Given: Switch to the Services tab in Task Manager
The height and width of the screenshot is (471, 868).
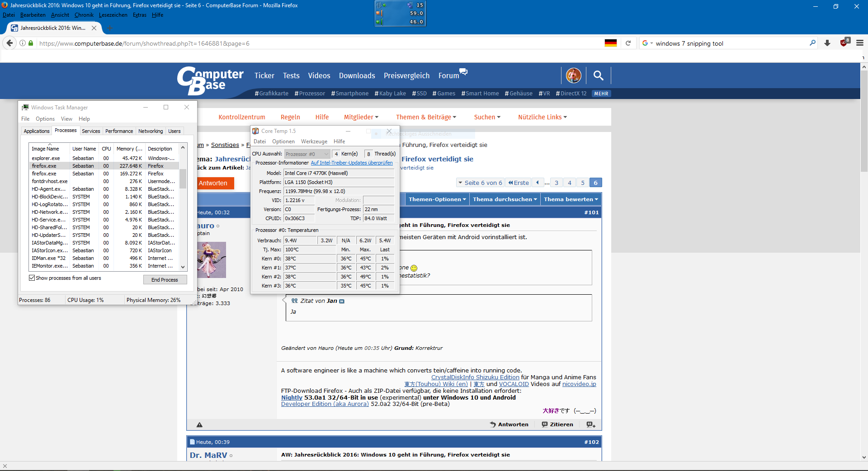Looking at the screenshot, I should [91, 131].
